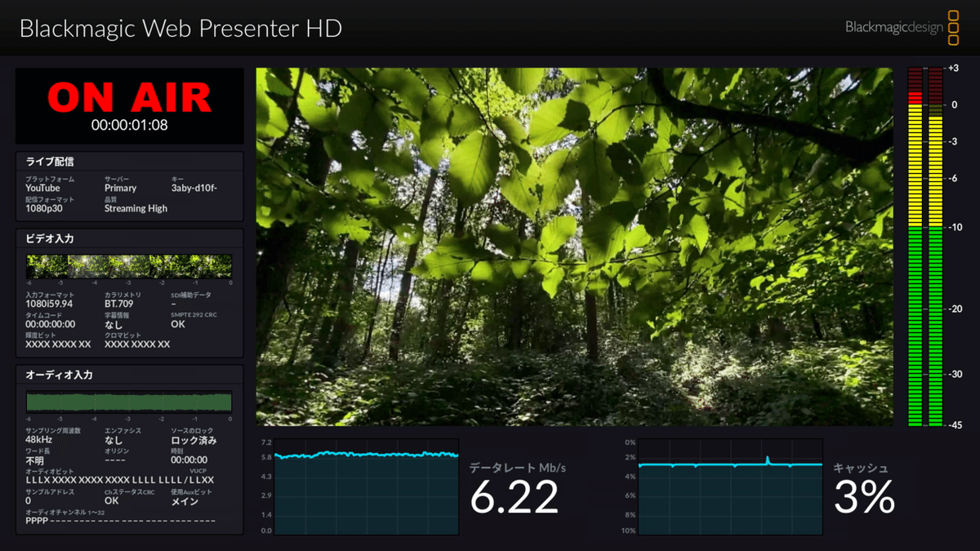This screenshot has height=551, width=980.
Task: Click the live video preview of the forest
Action: (576, 245)
